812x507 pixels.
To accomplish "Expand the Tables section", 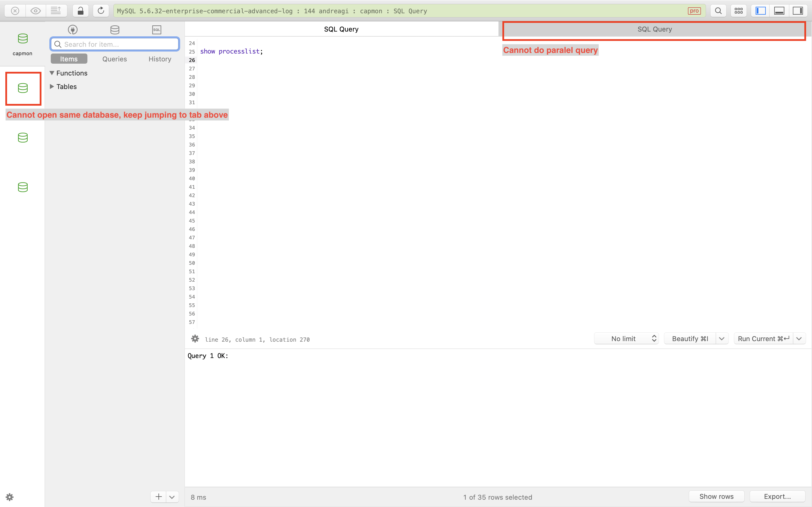I will 52,86.
